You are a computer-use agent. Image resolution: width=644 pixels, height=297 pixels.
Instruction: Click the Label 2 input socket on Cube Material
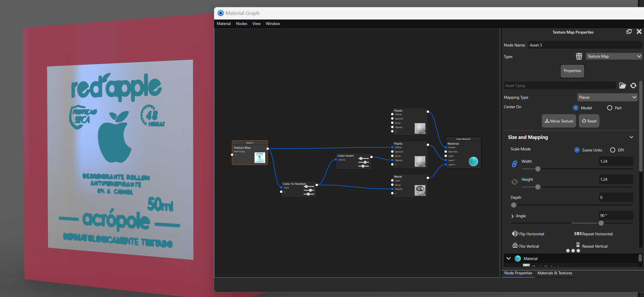coord(446,164)
